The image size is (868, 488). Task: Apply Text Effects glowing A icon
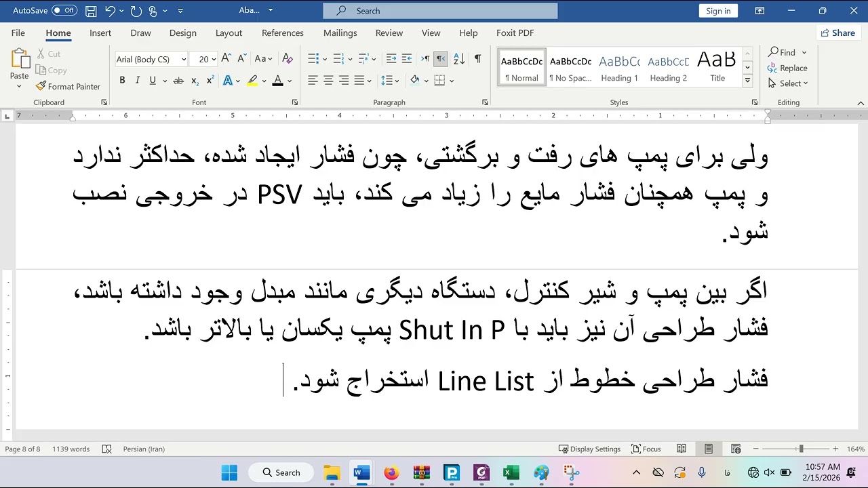pos(228,81)
